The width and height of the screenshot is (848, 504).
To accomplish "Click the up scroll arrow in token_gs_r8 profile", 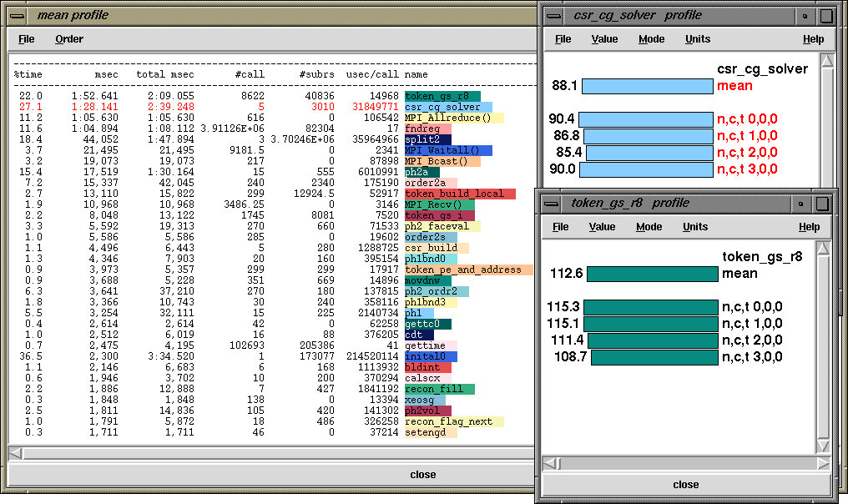I will [823, 248].
